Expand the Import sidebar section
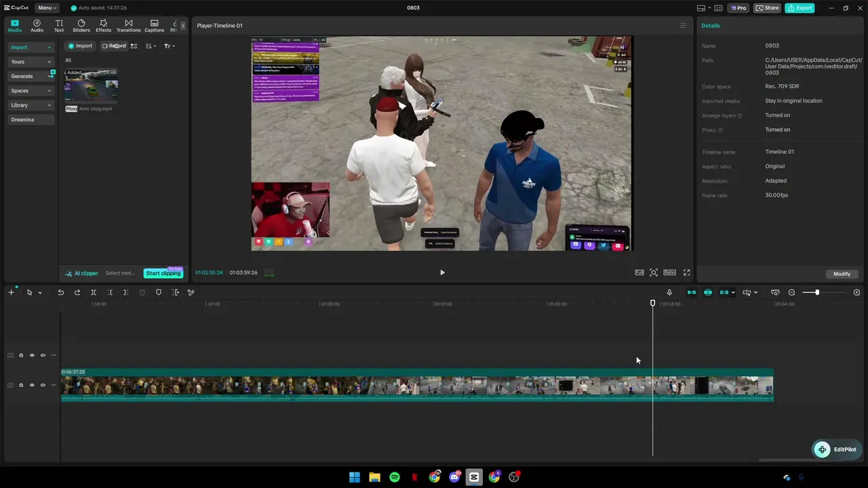The height and width of the screenshot is (488, 868). click(31, 47)
